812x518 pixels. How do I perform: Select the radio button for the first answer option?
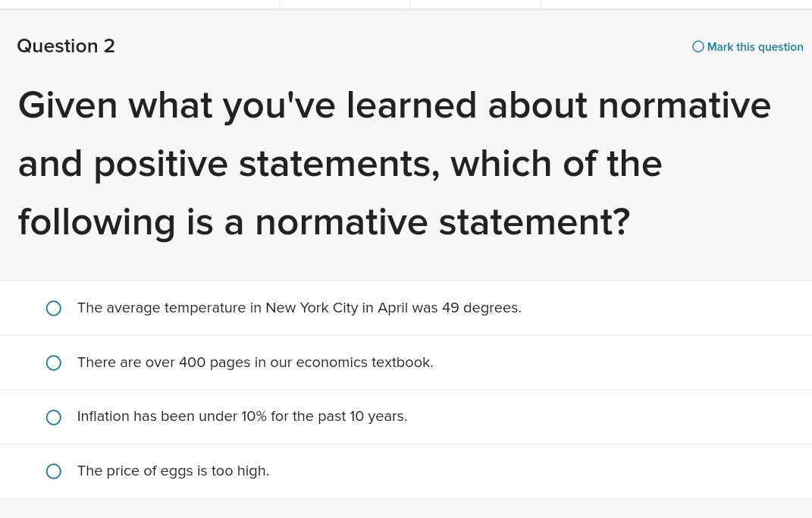point(53,308)
